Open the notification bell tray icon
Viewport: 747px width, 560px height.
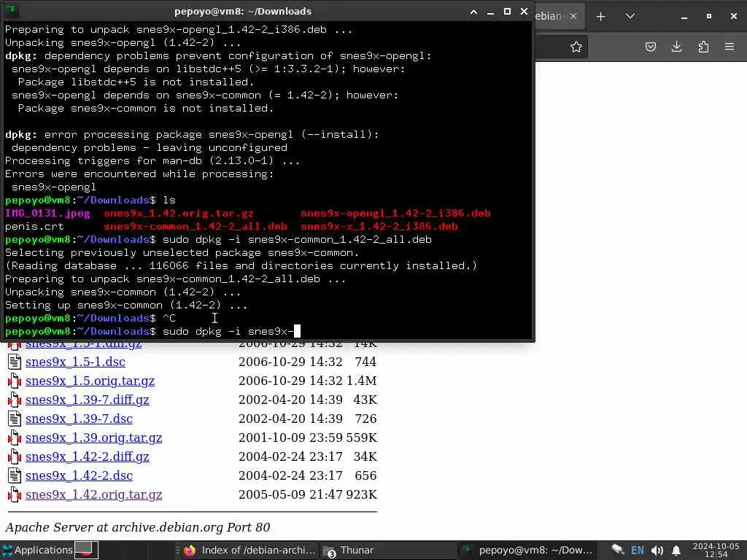[x=676, y=550]
